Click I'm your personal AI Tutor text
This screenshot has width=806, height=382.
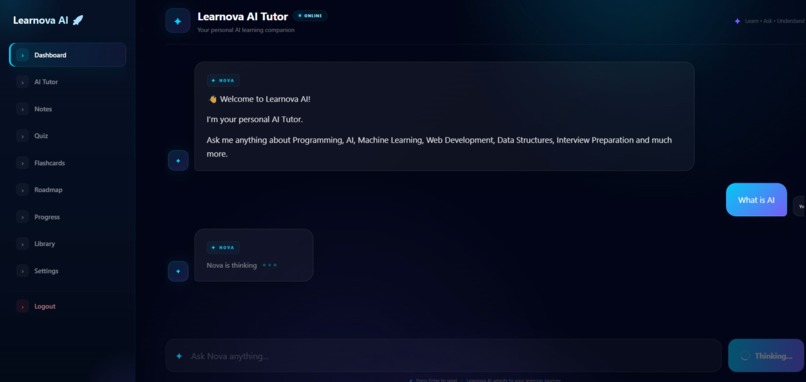coord(255,120)
